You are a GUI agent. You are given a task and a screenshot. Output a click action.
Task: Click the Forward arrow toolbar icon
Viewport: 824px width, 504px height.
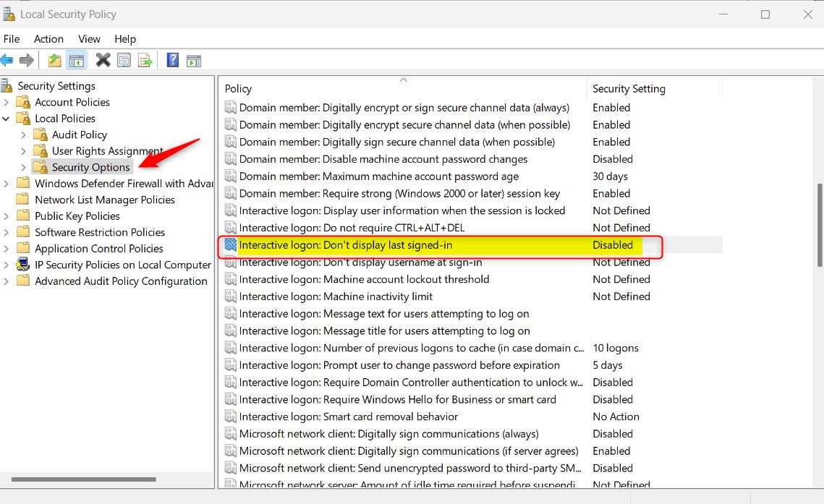[27, 60]
